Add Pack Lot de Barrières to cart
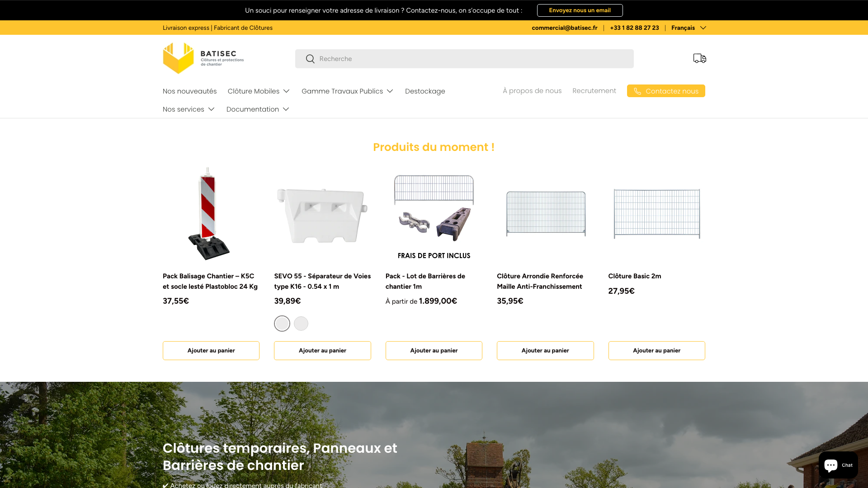This screenshot has height=488, width=868. [x=434, y=351]
